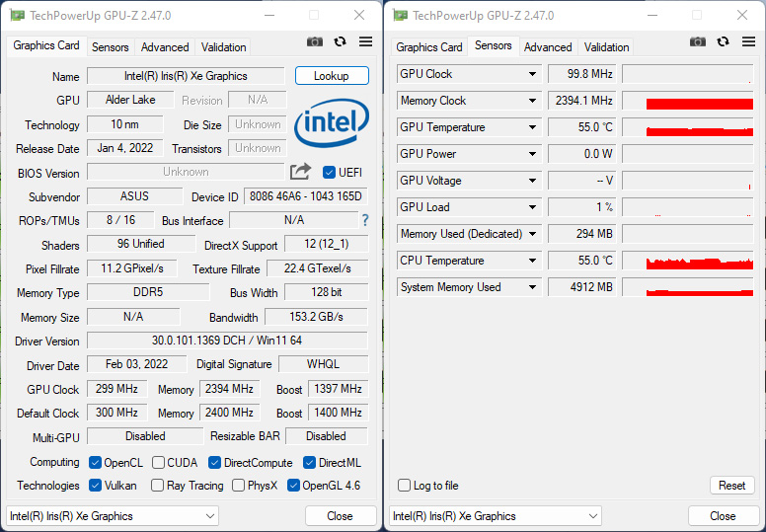
Task: Click the refresh icon in left window
Action: (341, 41)
